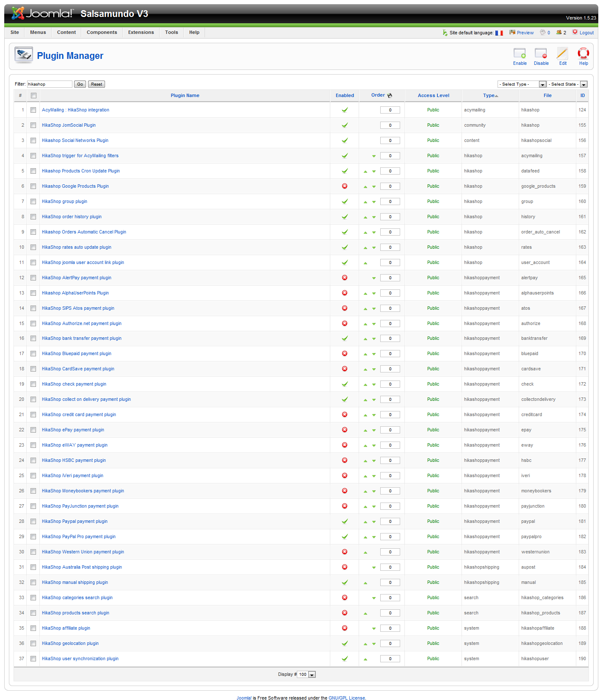
Task: Click the Reset filter button
Action: tap(97, 84)
